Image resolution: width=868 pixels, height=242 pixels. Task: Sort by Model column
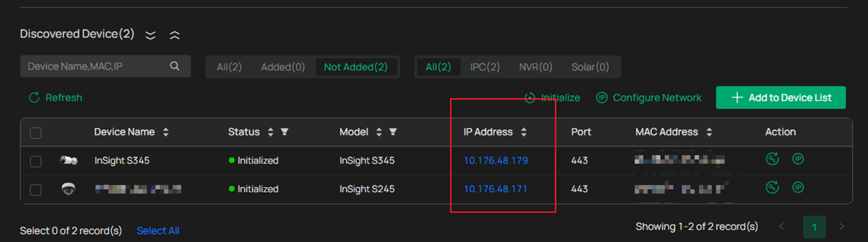click(x=379, y=132)
